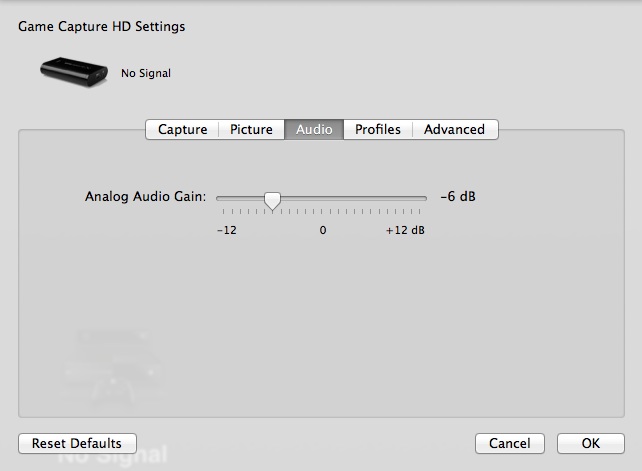Click the slider track above the 0 mark
Screen dimensions: 642x471
[323, 198]
